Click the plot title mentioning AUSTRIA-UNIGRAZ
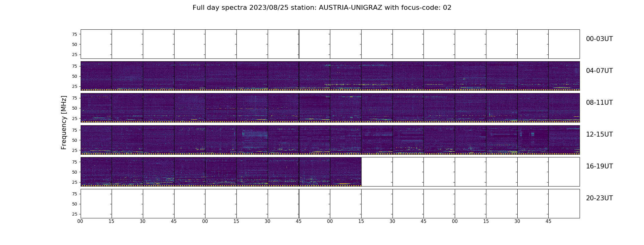 tap(322, 8)
